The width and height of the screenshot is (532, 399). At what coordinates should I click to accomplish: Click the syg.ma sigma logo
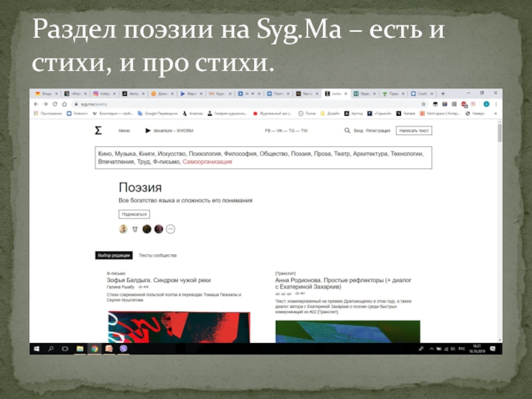coord(98,130)
